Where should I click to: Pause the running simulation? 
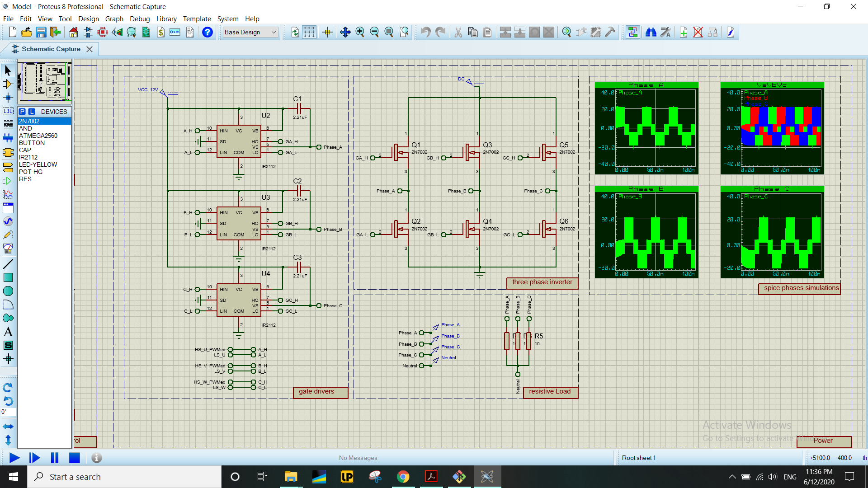(55, 458)
